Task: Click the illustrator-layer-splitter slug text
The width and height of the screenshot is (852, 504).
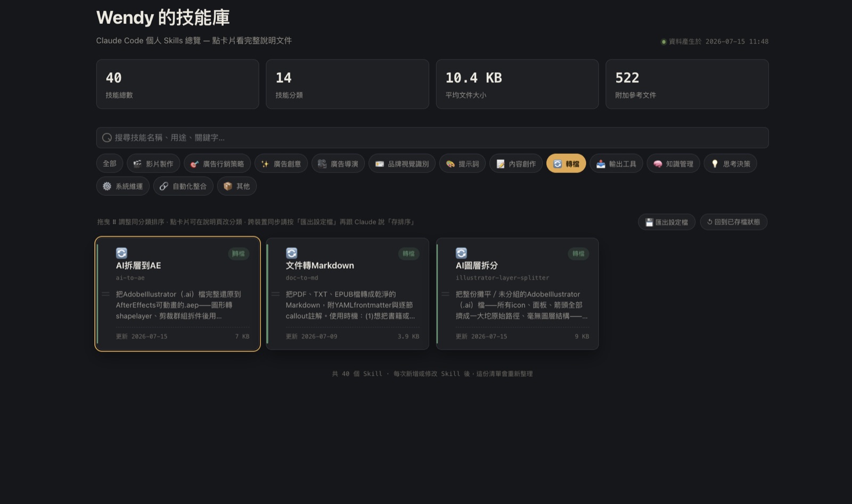Action: click(502, 278)
